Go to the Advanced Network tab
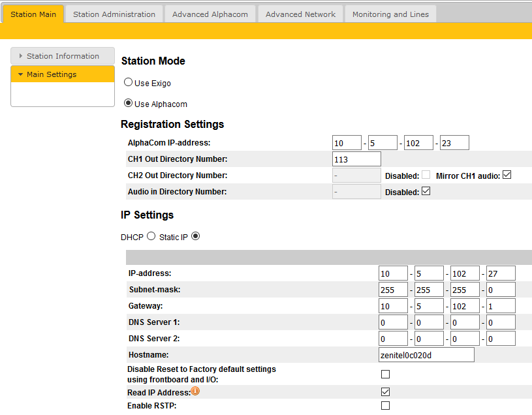Screen dimensions: 532x415 point(300,14)
